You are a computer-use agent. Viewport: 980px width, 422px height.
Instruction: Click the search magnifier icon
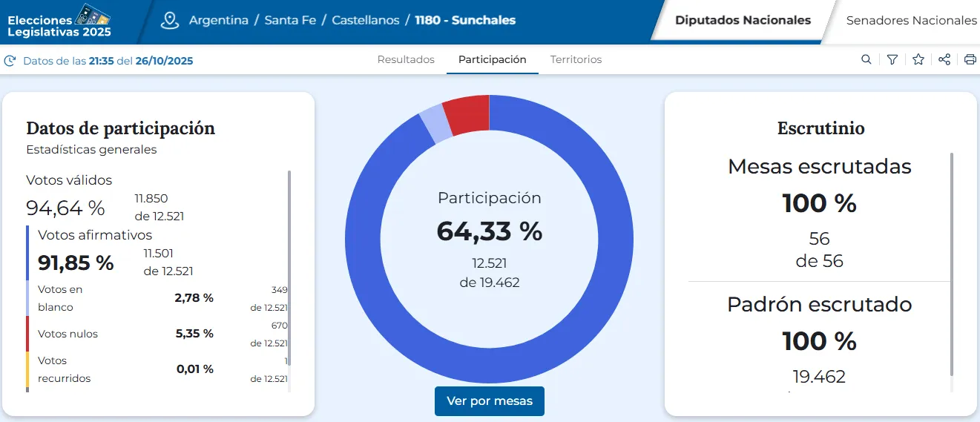(x=866, y=60)
